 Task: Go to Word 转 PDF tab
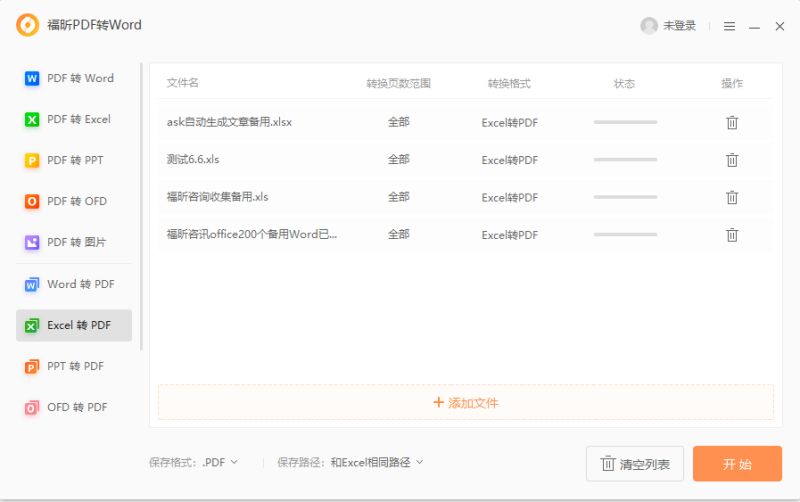click(73, 284)
